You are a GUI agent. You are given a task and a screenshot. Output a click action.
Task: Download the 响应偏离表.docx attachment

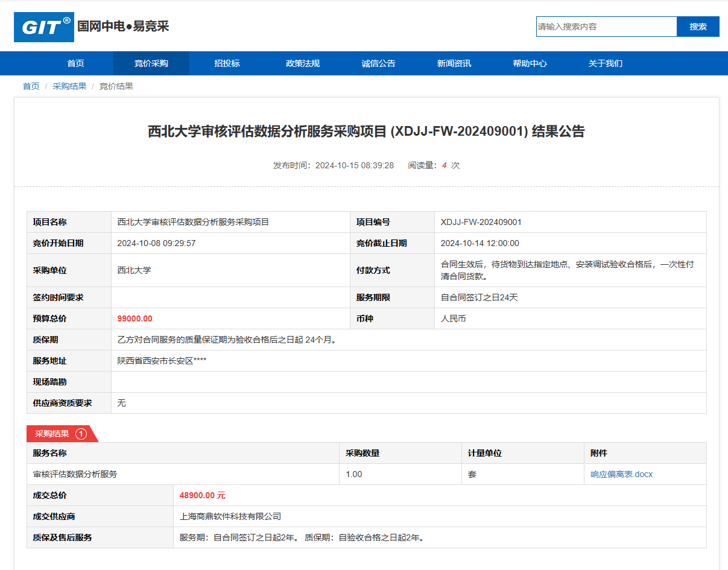coord(621,474)
